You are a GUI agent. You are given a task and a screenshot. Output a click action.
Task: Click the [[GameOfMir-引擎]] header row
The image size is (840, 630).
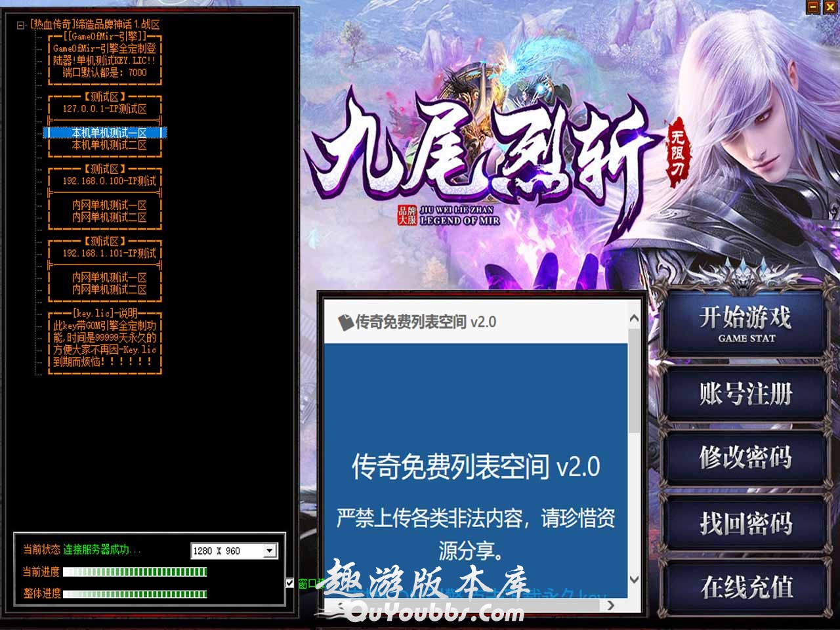[105, 37]
